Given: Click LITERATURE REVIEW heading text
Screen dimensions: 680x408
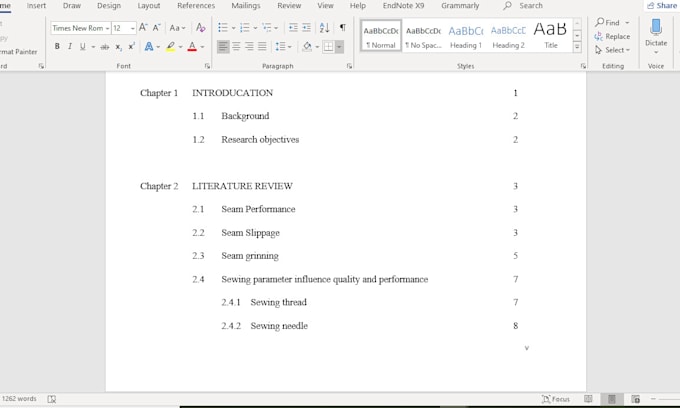Looking at the screenshot, I should pos(242,186).
